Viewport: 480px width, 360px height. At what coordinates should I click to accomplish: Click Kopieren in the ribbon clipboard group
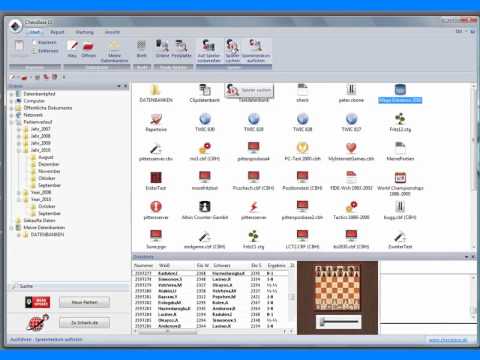[x=45, y=43]
